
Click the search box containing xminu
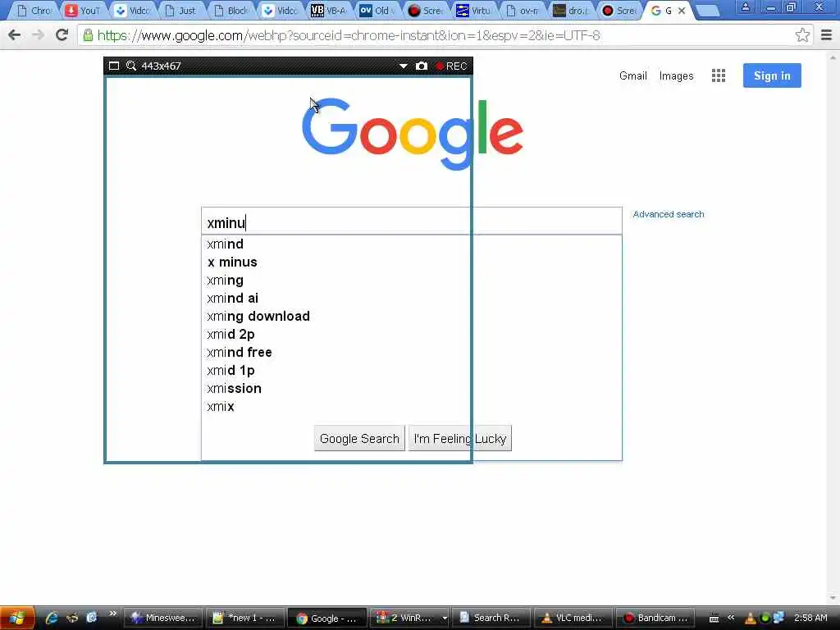pyautogui.click(x=412, y=221)
